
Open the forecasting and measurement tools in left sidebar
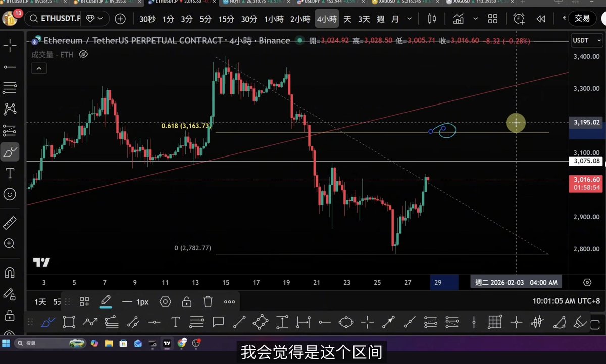click(x=10, y=130)
